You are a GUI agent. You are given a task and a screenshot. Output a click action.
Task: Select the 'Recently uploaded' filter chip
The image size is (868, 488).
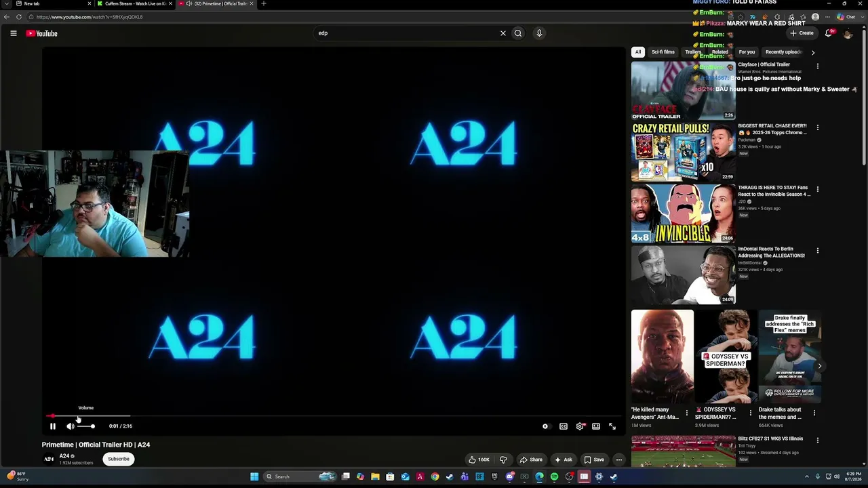(783, 52)
